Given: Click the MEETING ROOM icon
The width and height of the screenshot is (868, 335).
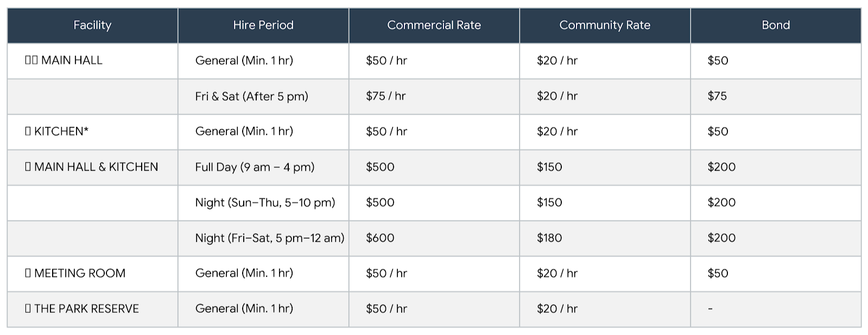Looking at the screenshot, I should click(28, 273).
